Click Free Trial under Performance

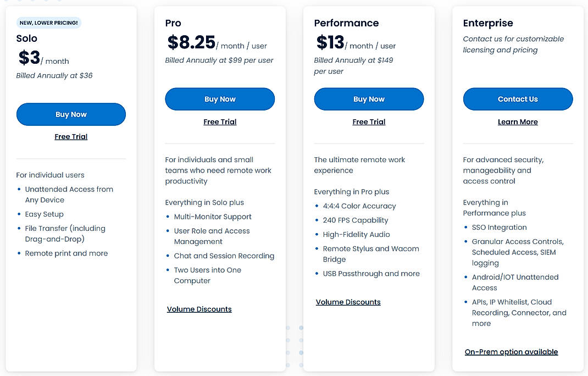[x=369, y=121]
